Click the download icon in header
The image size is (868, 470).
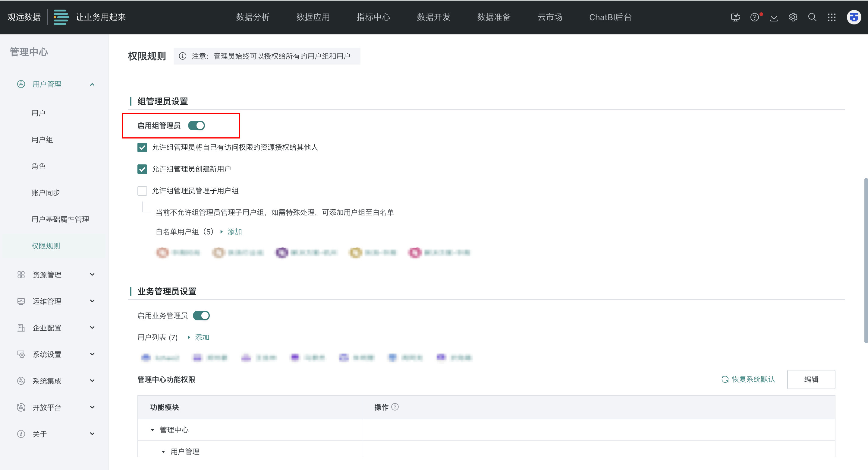tap(774, 17)
